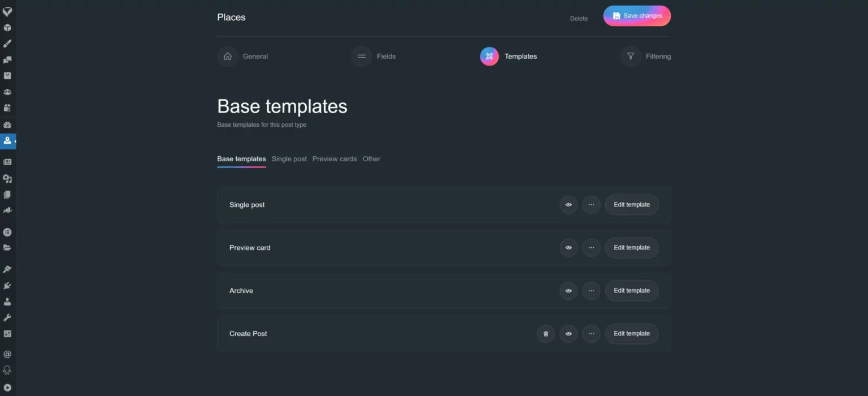The width and height of the screenshot is (868, 396).
Task: Click the Filtering funnel icon
Action: coord(630,57)
